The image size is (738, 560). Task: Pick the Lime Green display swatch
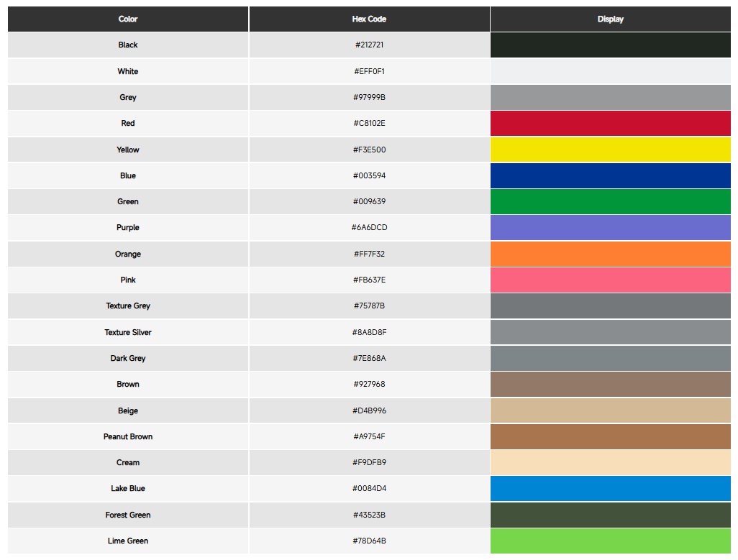click(610, 541)
